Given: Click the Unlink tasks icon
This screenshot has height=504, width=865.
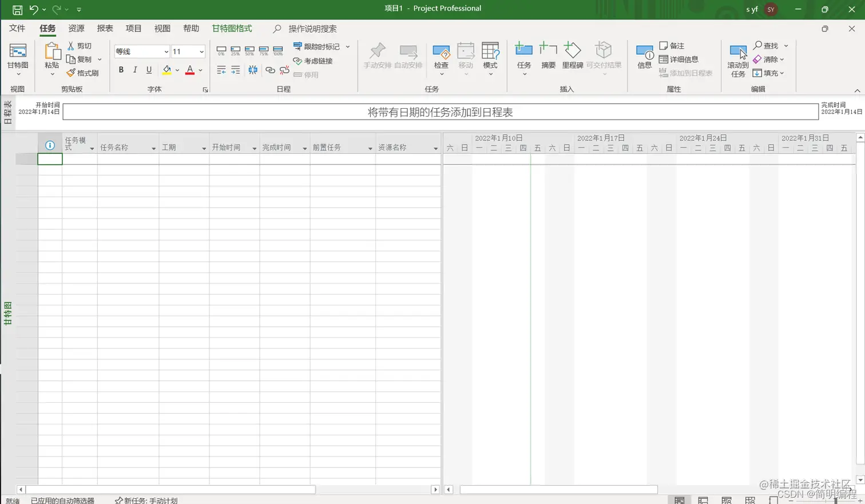Looking at the screenshot, I should click(284, 70).
